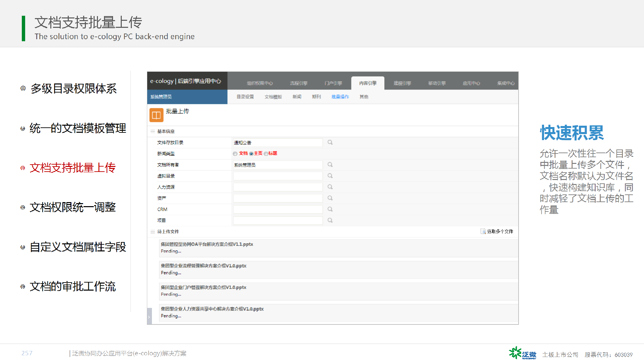Click the 人力资源 input field
Screen dimensions: 644x362
click(278, 187)
